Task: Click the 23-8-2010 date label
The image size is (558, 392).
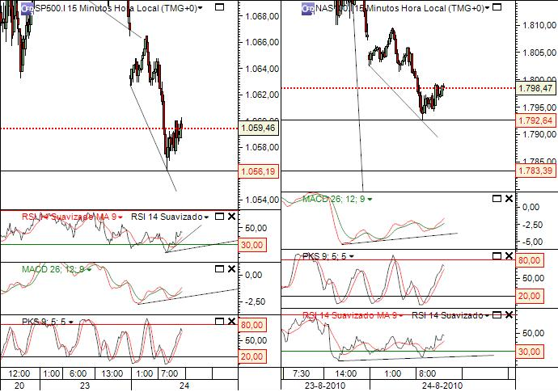Action: coord(325,386)
